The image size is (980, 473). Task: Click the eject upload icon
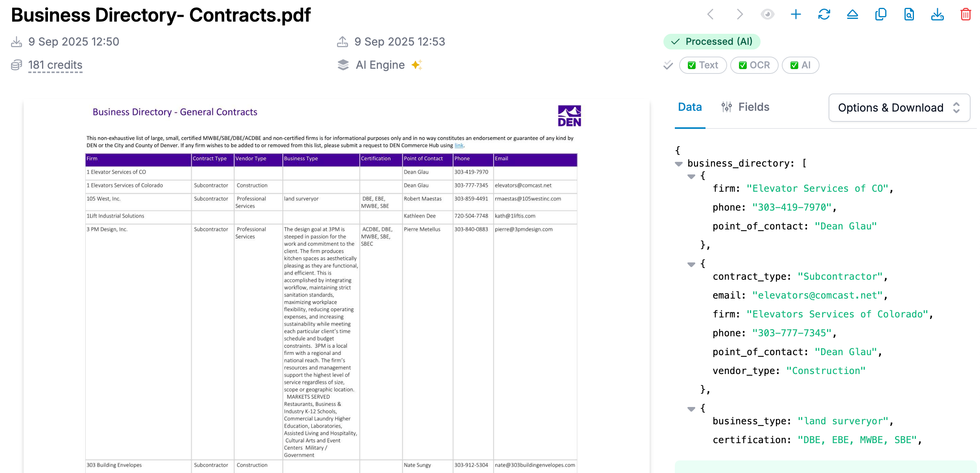(x=852, y=15)
